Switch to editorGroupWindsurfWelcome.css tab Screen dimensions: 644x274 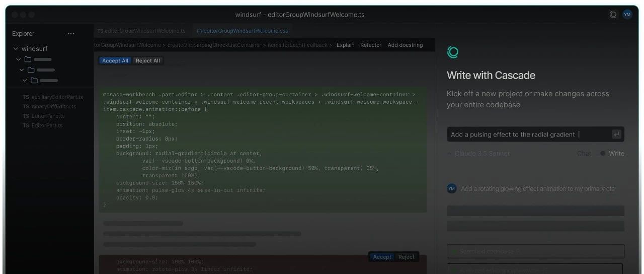(243, 31)
